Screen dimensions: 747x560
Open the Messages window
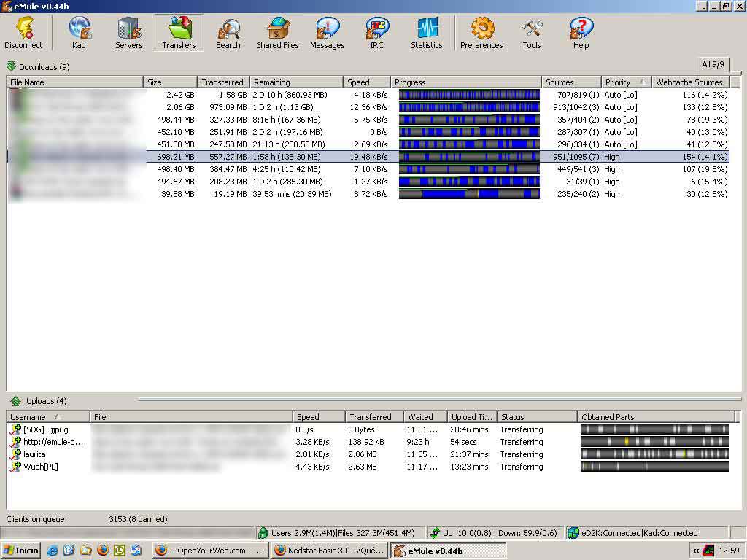coord(328,32)
